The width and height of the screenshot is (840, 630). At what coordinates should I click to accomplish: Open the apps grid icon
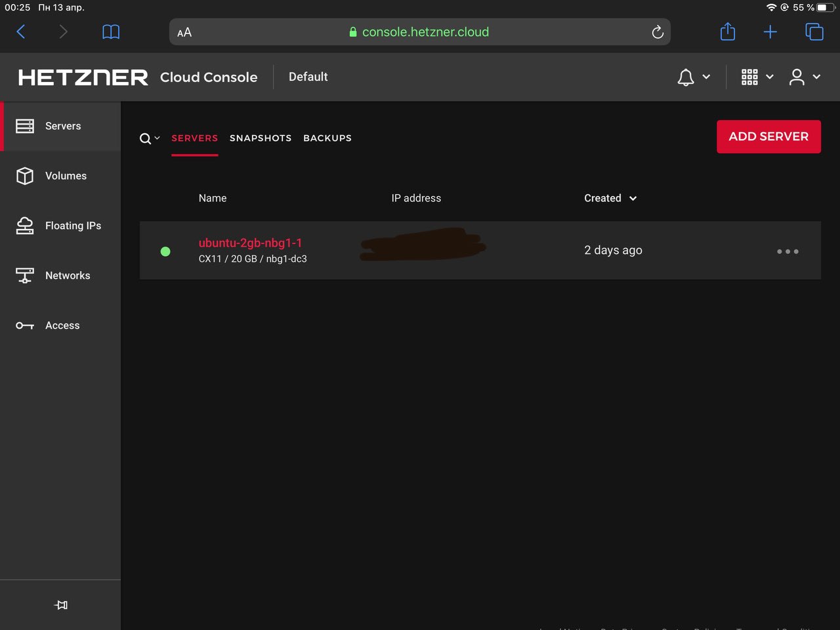tap(749, 77)
